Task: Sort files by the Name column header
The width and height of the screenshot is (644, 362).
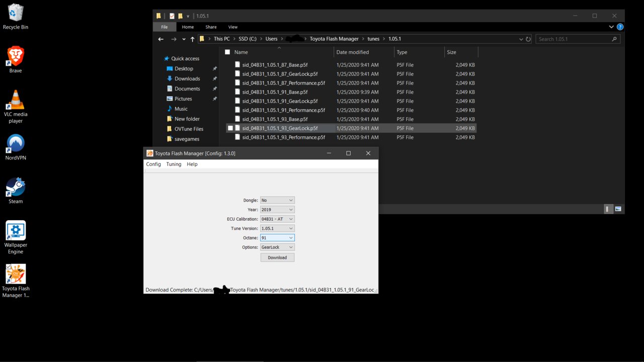Action: coord(241,52)
